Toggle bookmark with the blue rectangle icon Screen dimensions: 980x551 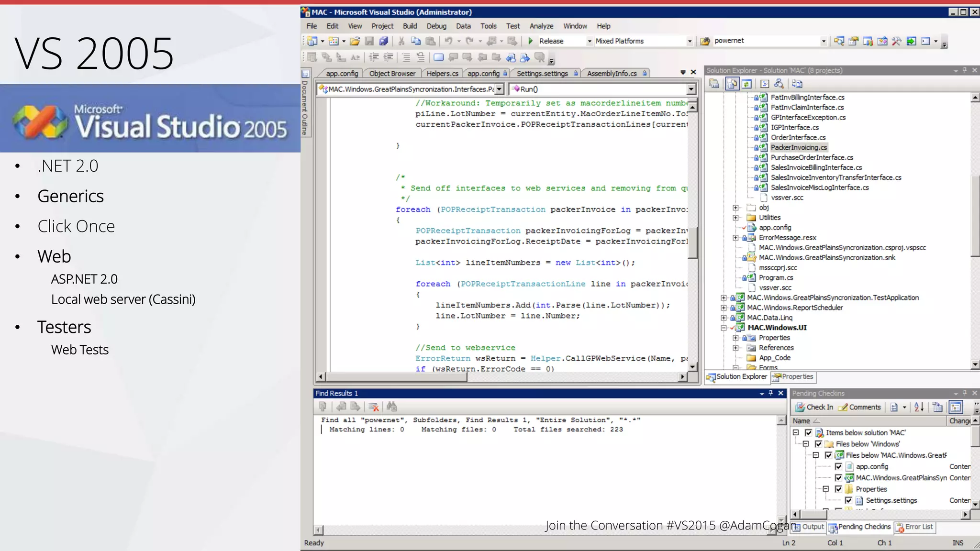[x=438, y=57]
